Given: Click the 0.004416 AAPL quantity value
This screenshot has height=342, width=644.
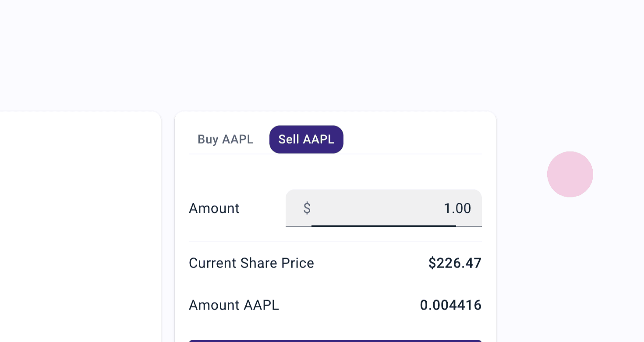Looking at the screenshot, I should [x=451, y=305].
